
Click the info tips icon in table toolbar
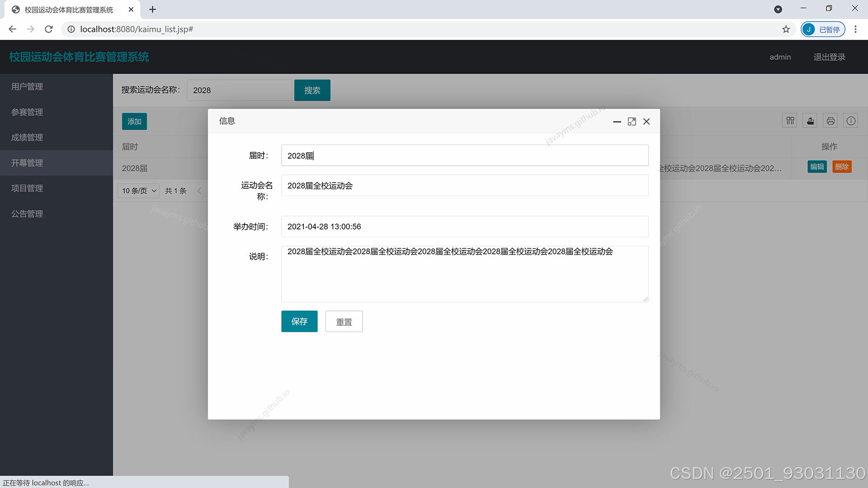coord(851,121)
